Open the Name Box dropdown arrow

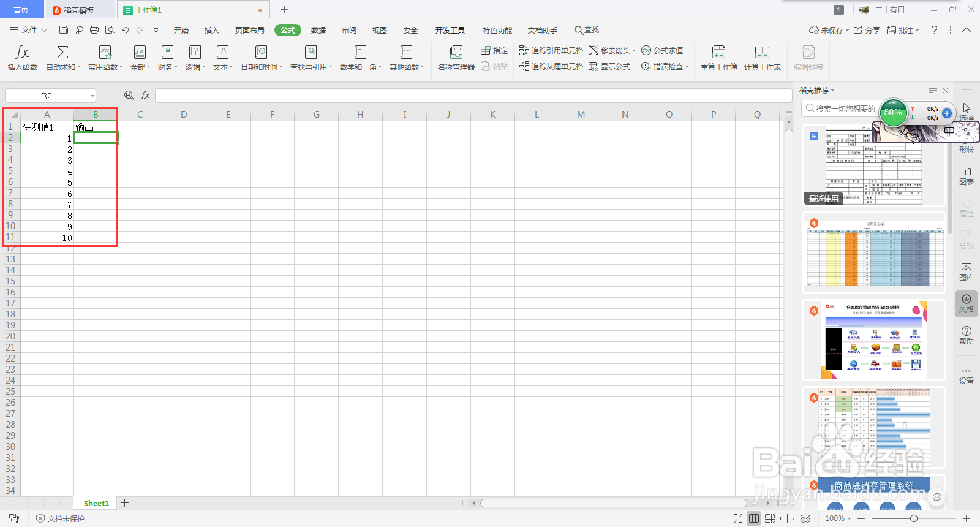pos(92,96)
